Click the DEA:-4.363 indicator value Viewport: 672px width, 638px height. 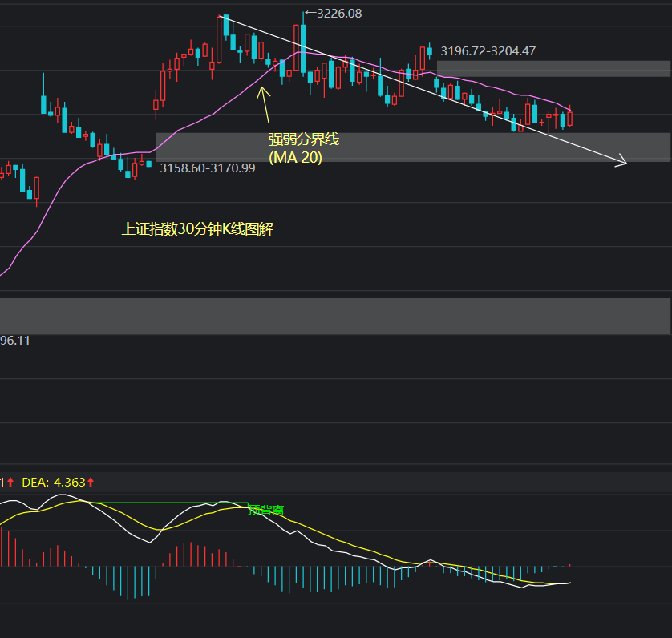click(x=54, y=483)
